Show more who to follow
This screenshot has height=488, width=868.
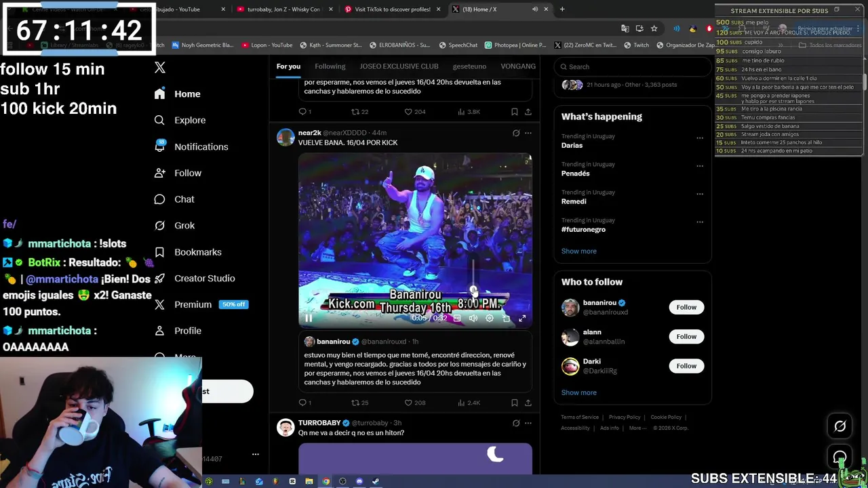coord(578,392)
